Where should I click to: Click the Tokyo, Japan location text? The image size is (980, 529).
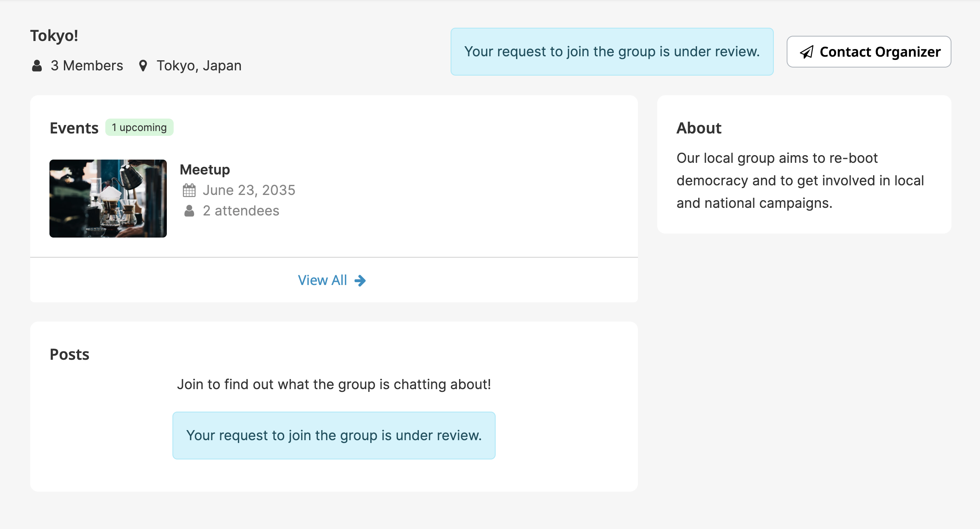pos(199,66)
